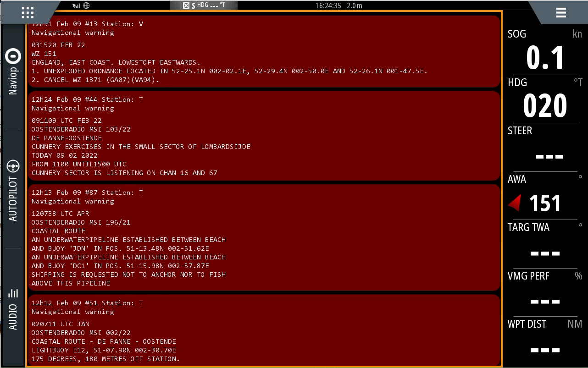Click 'ENGLAND, EAST COAST. LOWESTOFT EASTWARDS.'

tap(116, 62)
